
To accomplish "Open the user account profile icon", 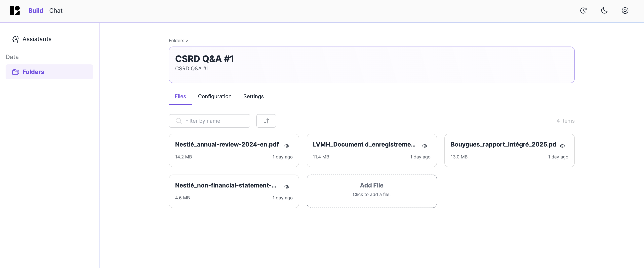I will (x=625, y=11).
